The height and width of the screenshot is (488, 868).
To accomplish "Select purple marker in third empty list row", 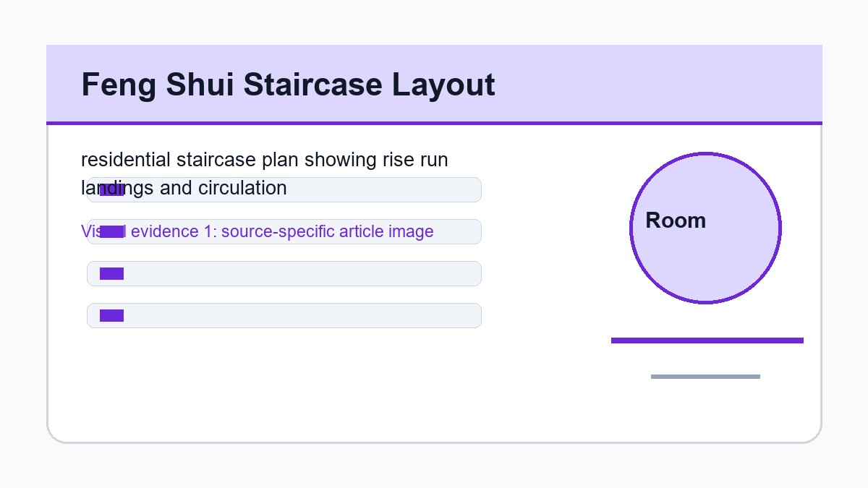I will click(x=111, y=273).
